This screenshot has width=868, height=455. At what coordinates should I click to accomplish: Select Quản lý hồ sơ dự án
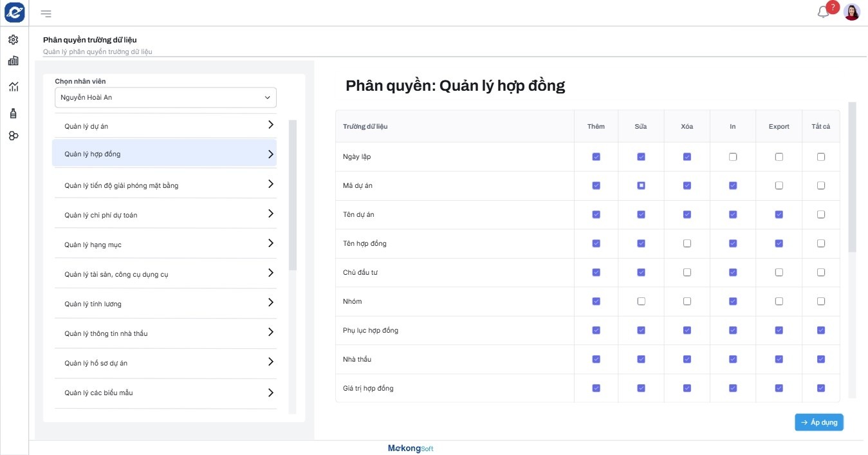(x=96, y=363)
